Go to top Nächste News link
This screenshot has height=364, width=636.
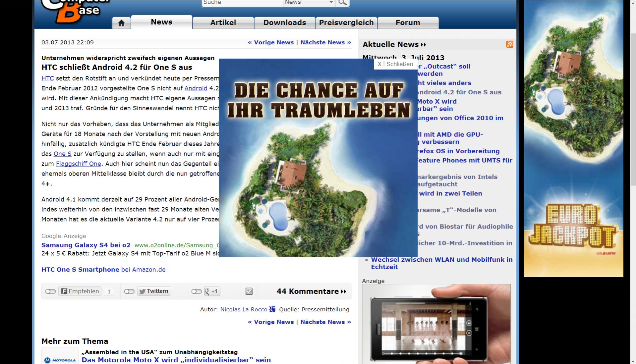[x=326, y=42]
